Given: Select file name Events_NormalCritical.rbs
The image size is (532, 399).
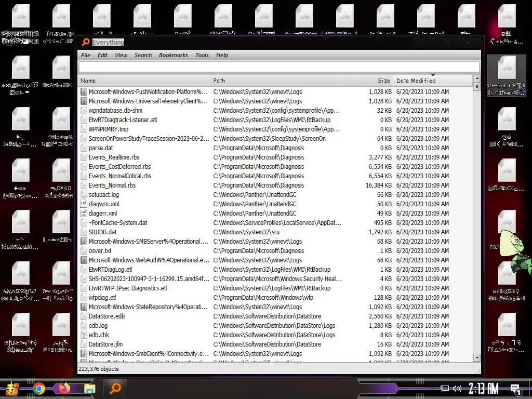Looking at the screenshot, I should pyautogui.click(x=120, y=176).
